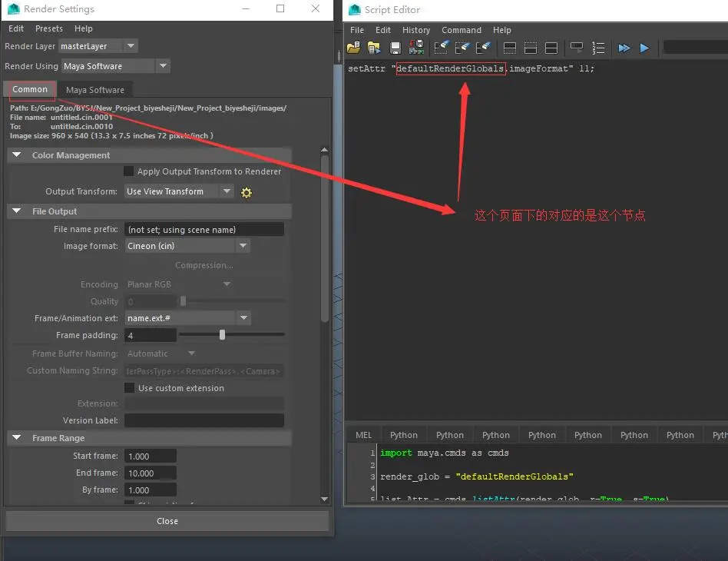Switch to the MEL tab

[363, 435]
